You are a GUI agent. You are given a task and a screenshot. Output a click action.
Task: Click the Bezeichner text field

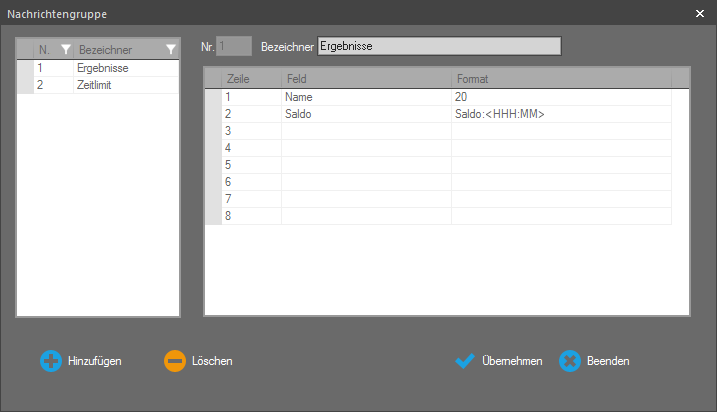438,46
